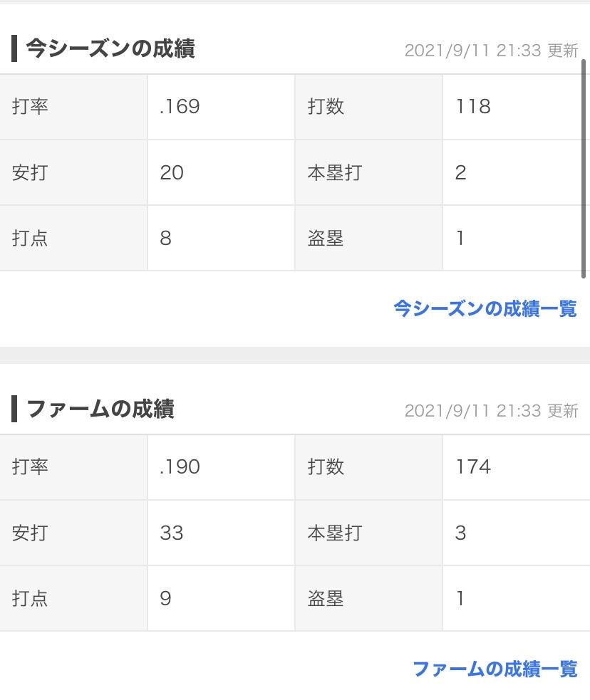Click the farm 盗塁 label cell

[368, 598]
